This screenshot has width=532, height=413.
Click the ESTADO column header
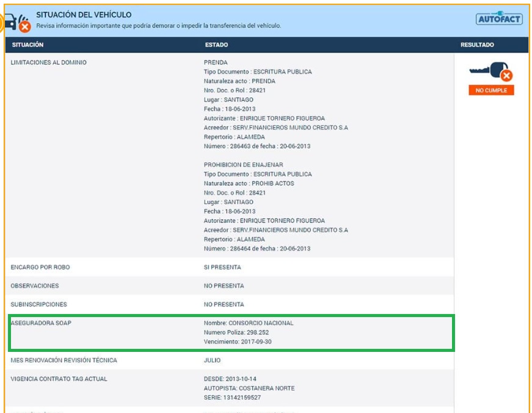[216, 45]
